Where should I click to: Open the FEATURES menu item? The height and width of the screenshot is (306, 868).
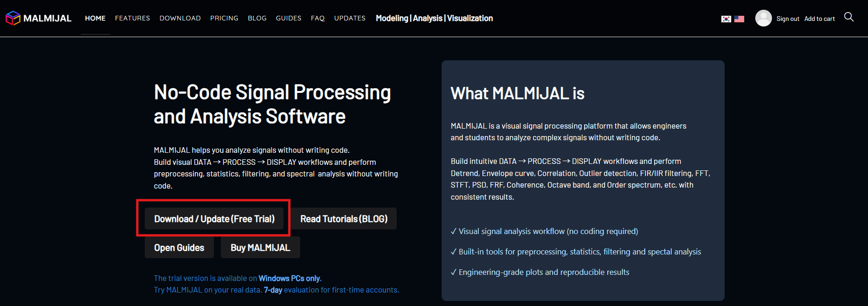coord(132,18)
